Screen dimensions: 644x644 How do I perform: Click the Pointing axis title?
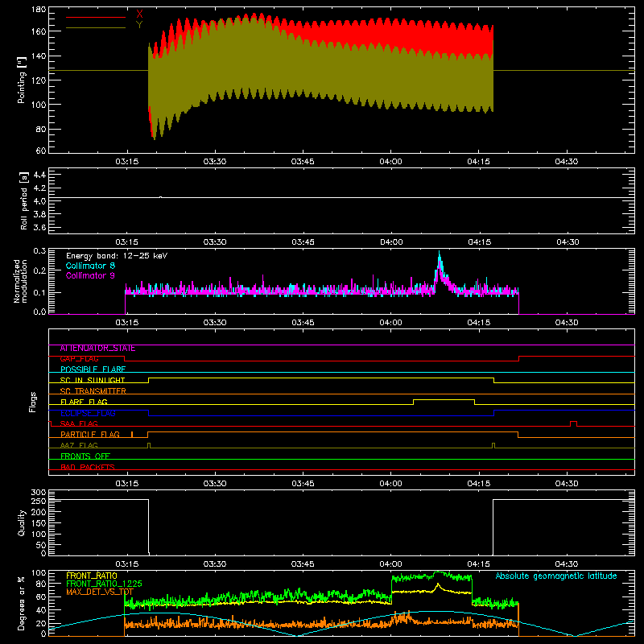tap(22, 80)
